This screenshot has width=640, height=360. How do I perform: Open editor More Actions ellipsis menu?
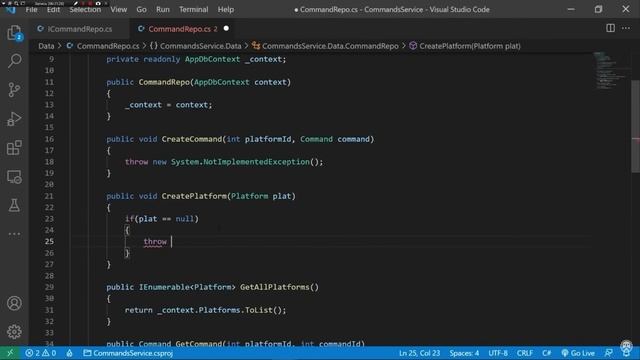point(626,28)
